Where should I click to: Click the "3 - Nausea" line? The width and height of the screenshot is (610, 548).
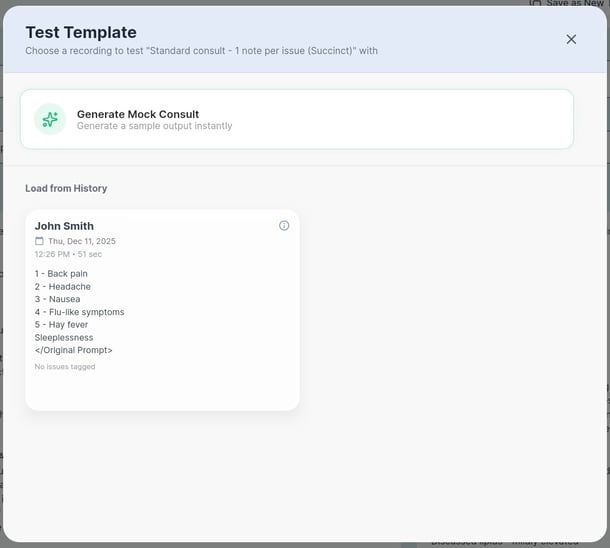pyautogui.click(x=57, y=299)
